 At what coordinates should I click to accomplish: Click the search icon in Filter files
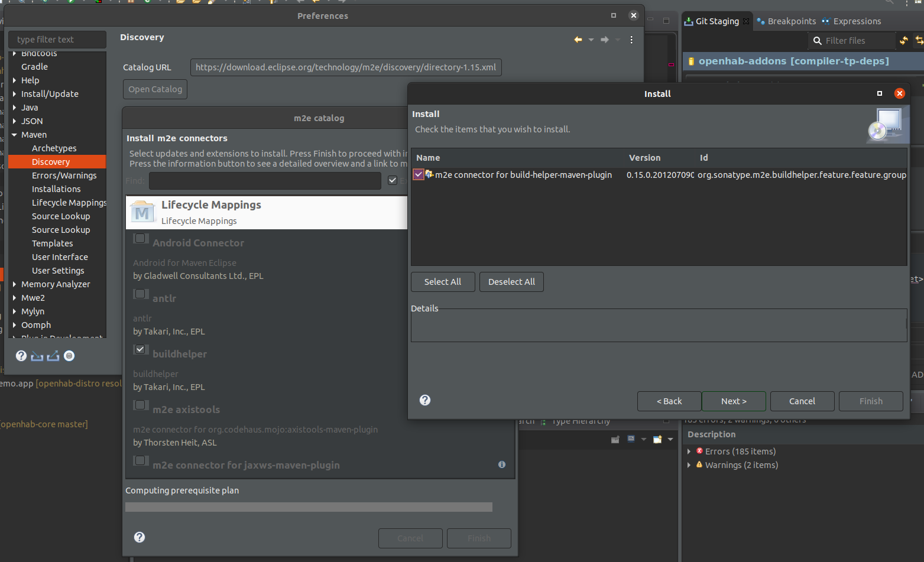point(816,40)
